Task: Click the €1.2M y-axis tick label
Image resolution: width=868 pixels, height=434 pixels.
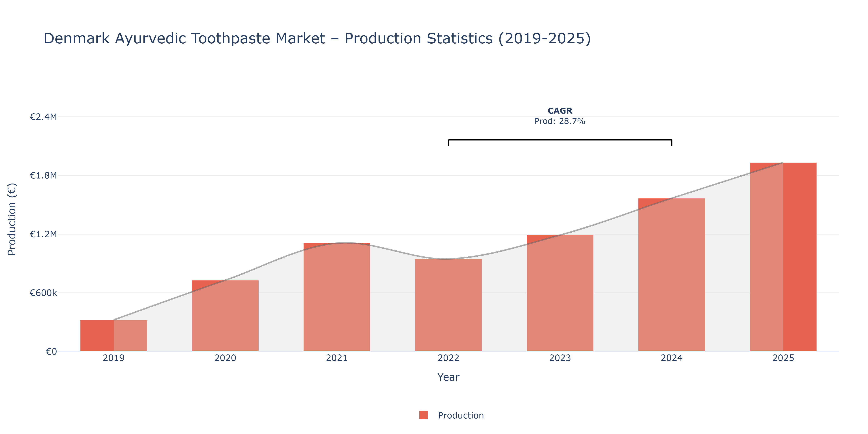Action: [x=43, y=234]
